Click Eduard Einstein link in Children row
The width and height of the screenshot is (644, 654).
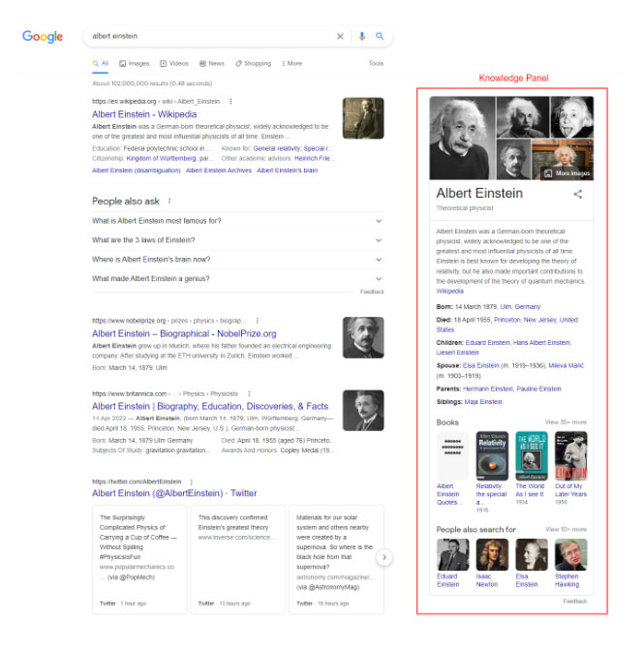tap(488, 342)
